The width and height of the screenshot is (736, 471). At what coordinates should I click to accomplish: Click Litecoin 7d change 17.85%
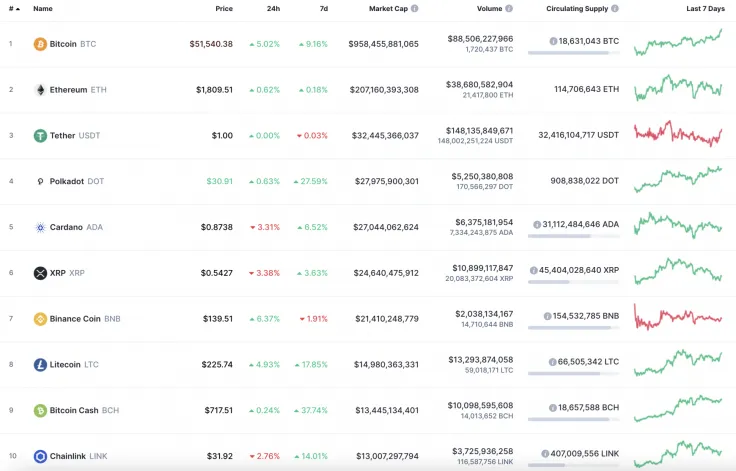coord(311,364)
